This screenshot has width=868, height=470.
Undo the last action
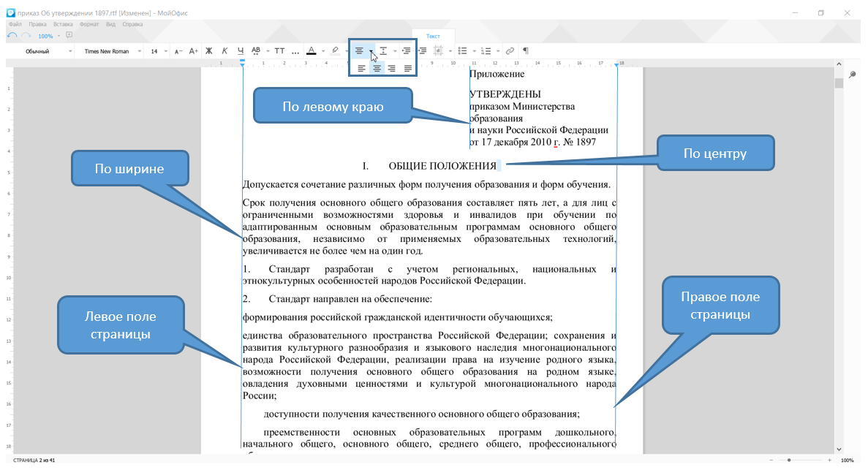[x=12, y=35]
